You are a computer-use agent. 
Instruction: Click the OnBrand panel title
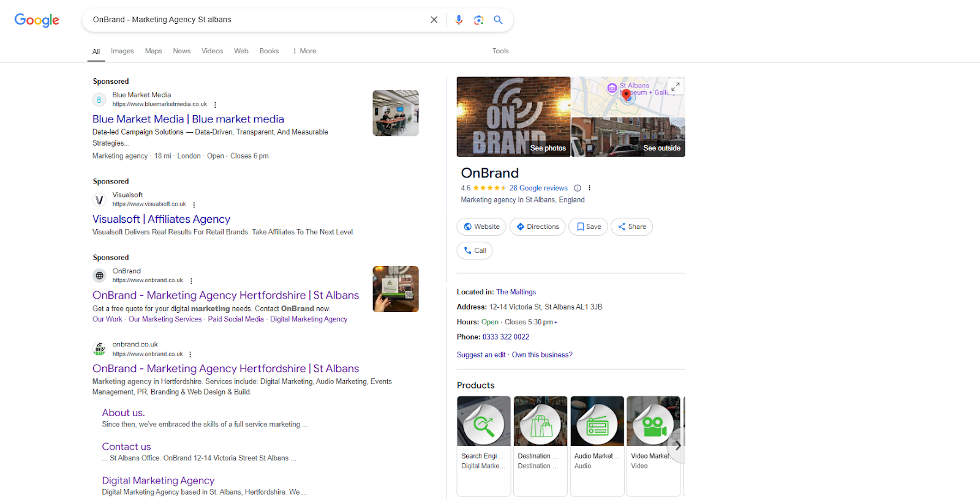pos(490,173)
